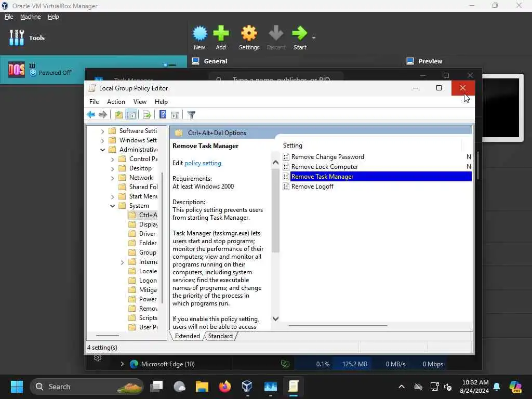This screenshot has width=532, height=399.
Task: Expand Software Settings tree node
Action: [102, 131]
